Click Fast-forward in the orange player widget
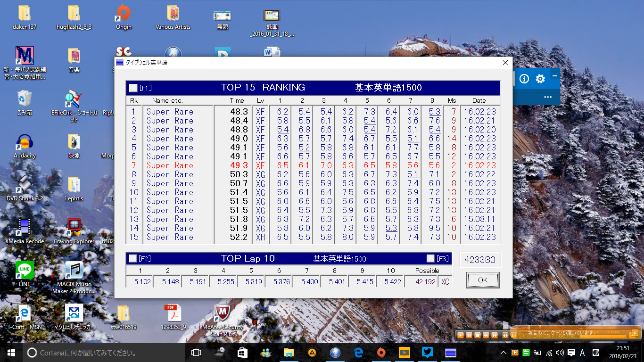 pos(495,336)
